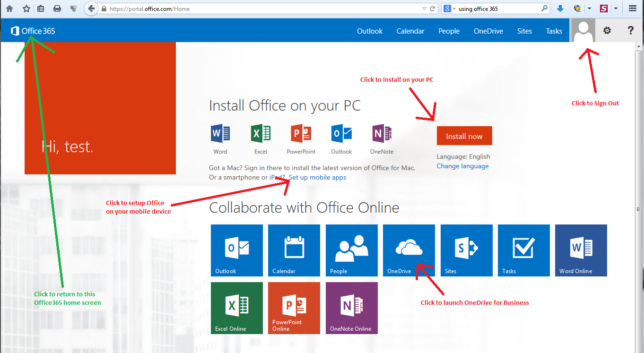Click in the address bar URL field
This screenshot has height=353, width=644.
(x=265, y=9)
